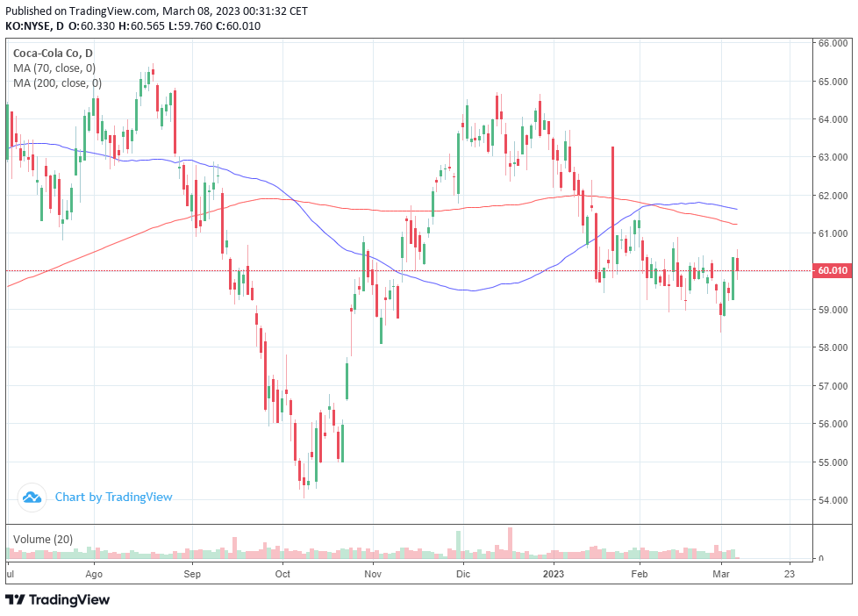Click the 'Oct' month label on time axis
This screenshot has height=616, width=858.
282,575
